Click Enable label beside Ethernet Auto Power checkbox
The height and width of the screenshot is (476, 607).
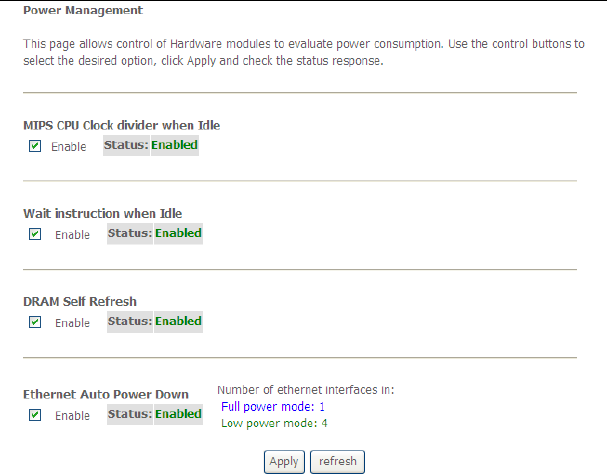[x=72, y=416]
